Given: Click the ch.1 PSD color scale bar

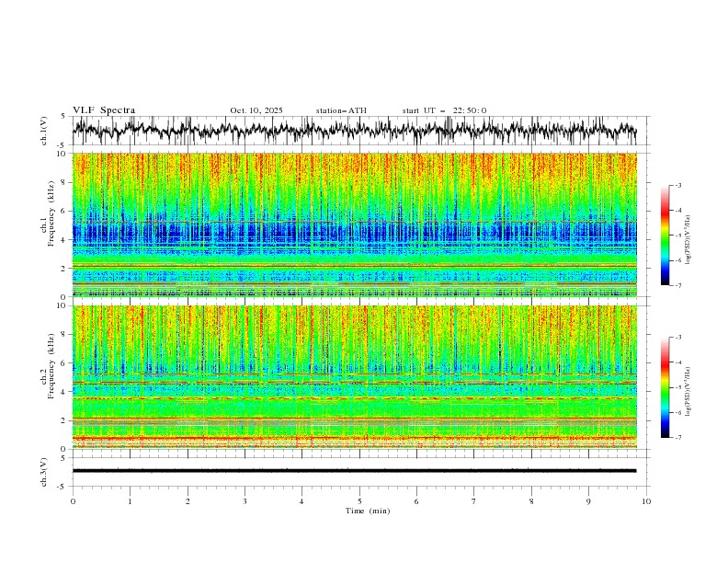Looking at the screenshot, I should pyautogui.click(x=665, y=236).
